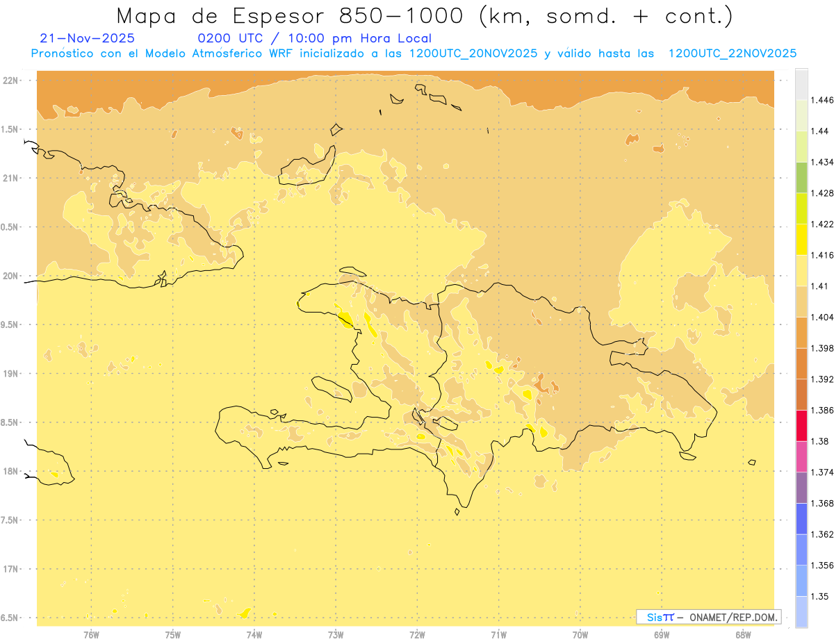
Task: Select the tan legend swatch between 1.404 and 1.41
Action: (801, 302)
